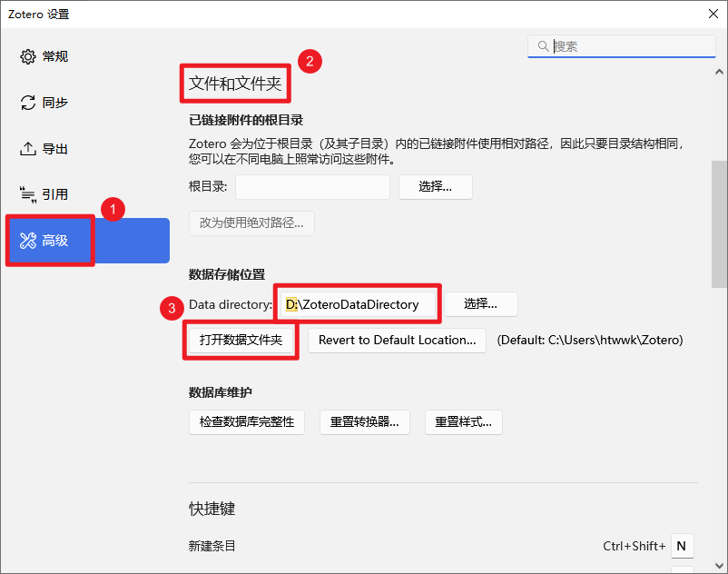Open the 常规 settings via the gear icon
728x574 pixels.
tap(26, 55)
